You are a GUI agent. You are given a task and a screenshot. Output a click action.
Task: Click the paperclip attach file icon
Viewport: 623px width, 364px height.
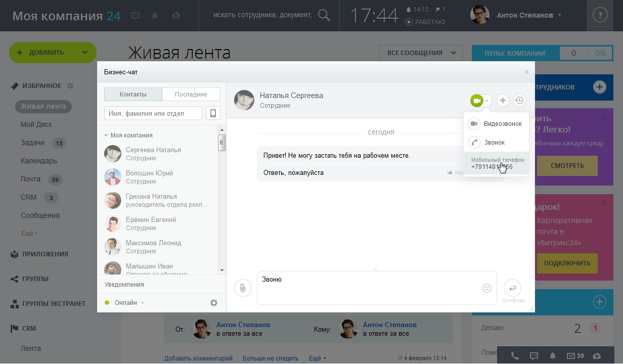click(243, 288)
